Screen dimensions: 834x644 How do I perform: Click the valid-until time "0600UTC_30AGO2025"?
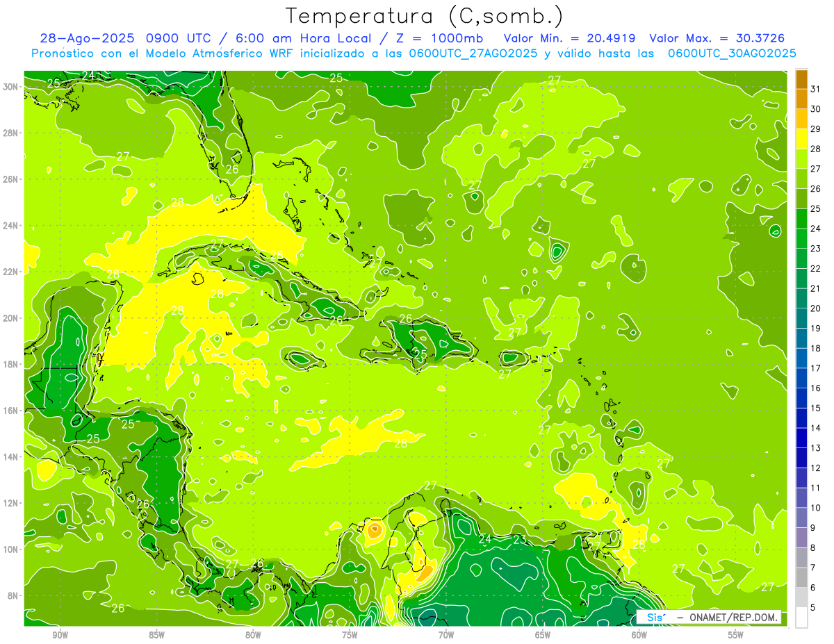[732, 53]
